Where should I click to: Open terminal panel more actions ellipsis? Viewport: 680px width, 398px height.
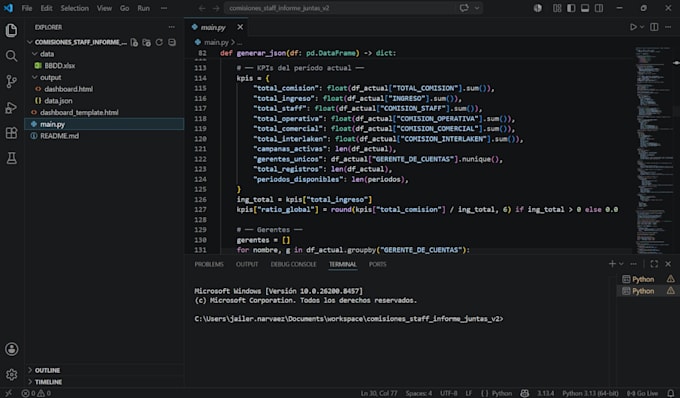tap(633, 264)
